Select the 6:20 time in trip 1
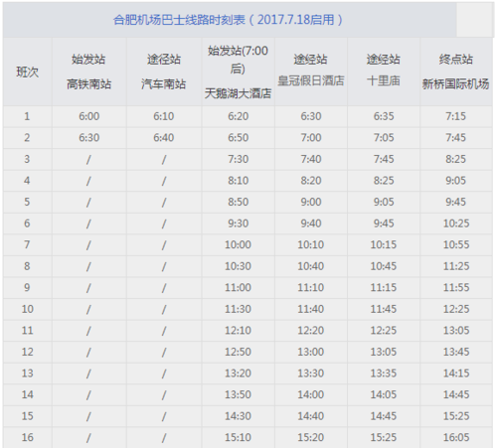Image resolution: width=497 pixels, height=448 pixels. [x=238, y=116]
